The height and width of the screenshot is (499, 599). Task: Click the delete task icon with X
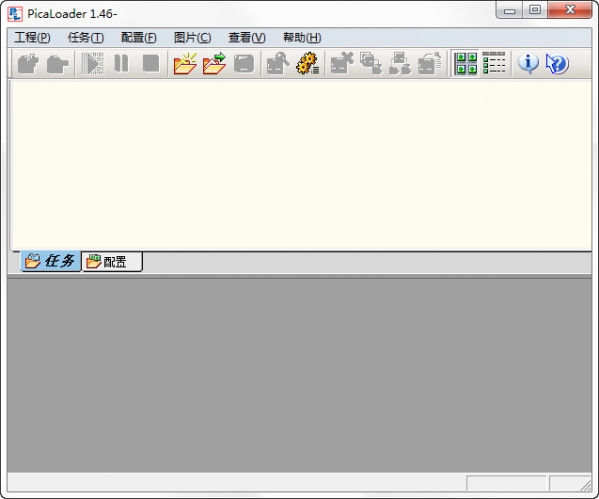pos(342,63)
